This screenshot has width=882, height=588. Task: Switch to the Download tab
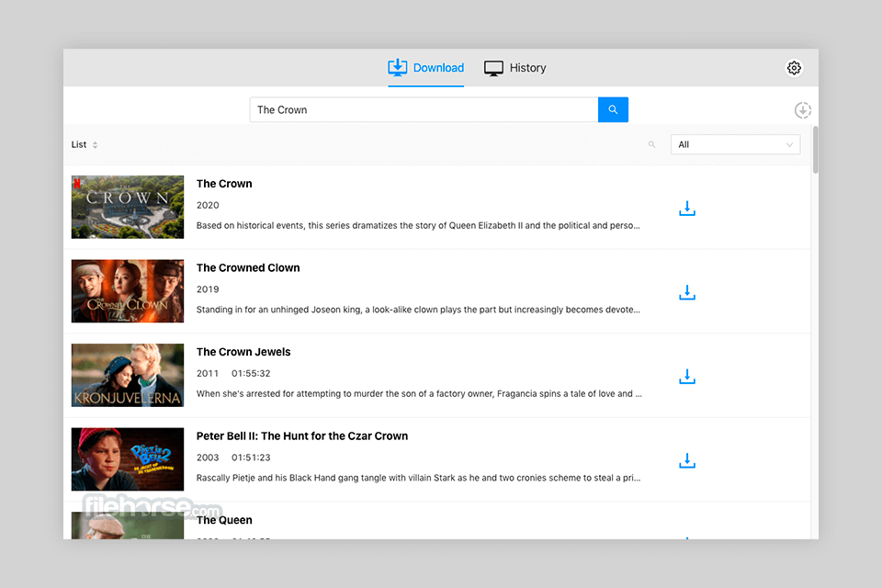click(425, 68)
